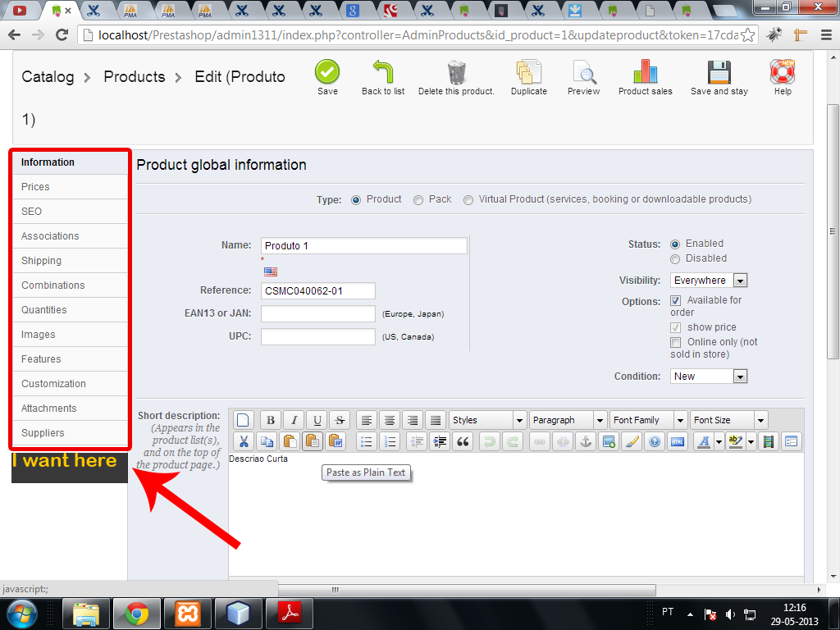Insert unordered bullet list
The height and width of the screenshot is (630, 840).
click(x=367, y=442)
